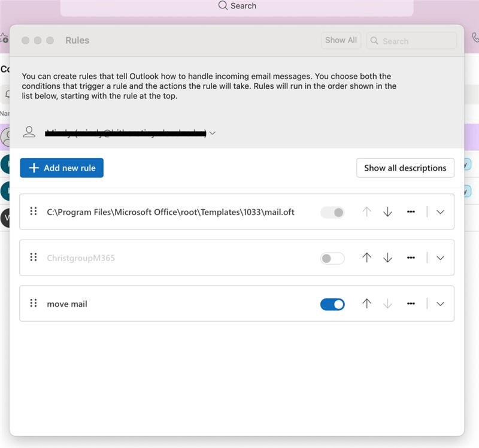This screenshot has height=448, width=479.
Task: Click the drag handle beside move mail rule
Action: click(34, 304)
